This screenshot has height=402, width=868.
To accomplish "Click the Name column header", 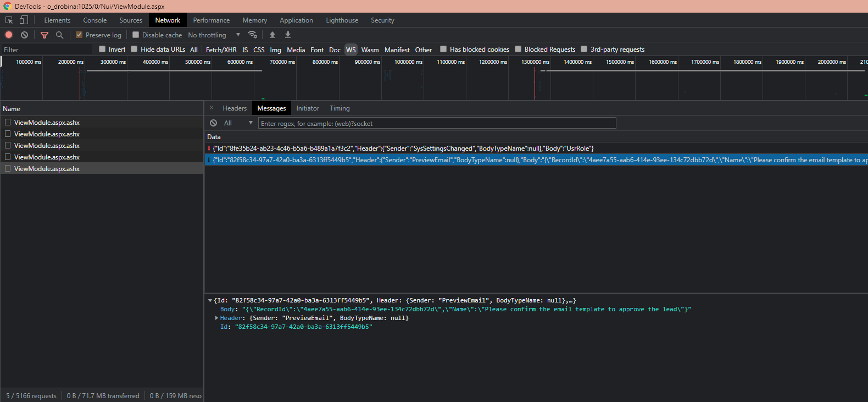I will pyautogui.click(x=102, y=108).
